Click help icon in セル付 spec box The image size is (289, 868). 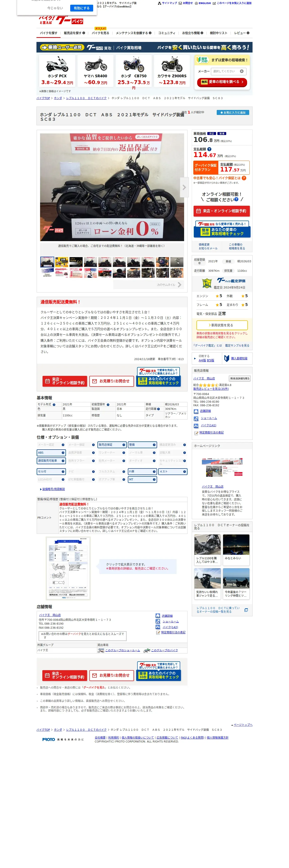pyautogui.click(x=63, y=472)
